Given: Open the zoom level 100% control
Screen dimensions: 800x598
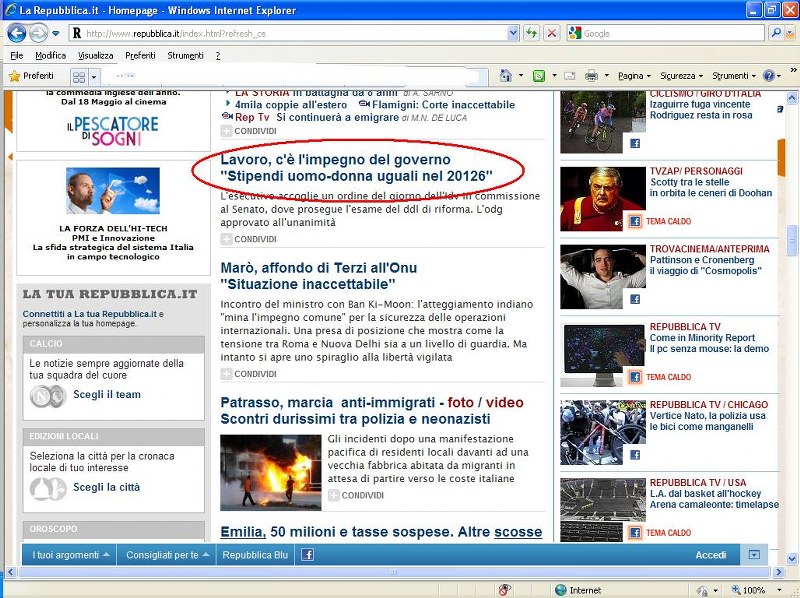Looking at the screenshot, I should tap(759, 590).
